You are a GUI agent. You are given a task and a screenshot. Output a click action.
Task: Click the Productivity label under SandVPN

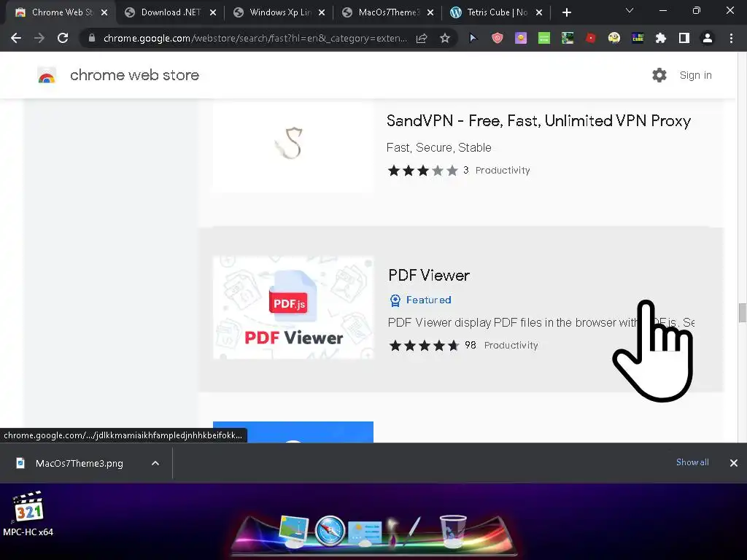(x=503, y=171)
